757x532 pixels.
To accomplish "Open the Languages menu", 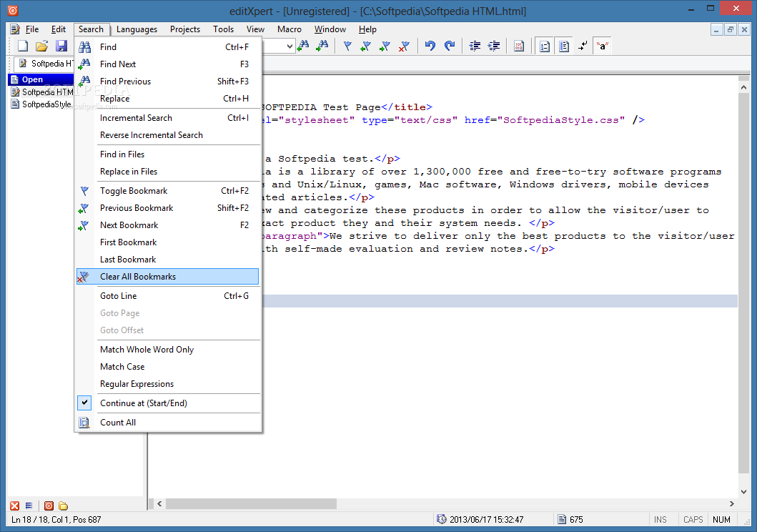I will [137, 29].
